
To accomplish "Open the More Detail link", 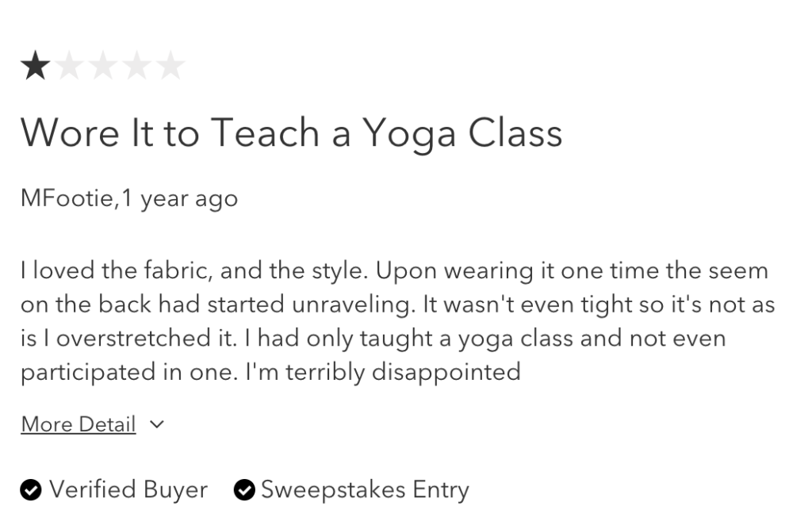I will pos(79,425).
